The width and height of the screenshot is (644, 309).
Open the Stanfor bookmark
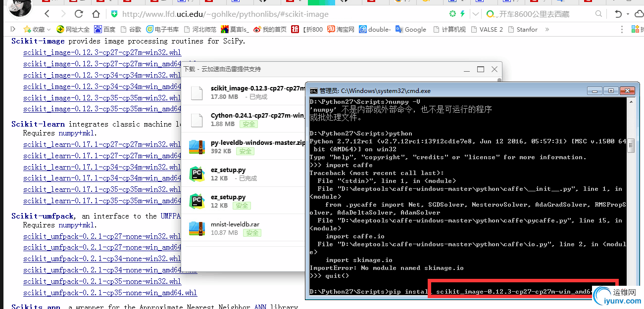point(523,29)
